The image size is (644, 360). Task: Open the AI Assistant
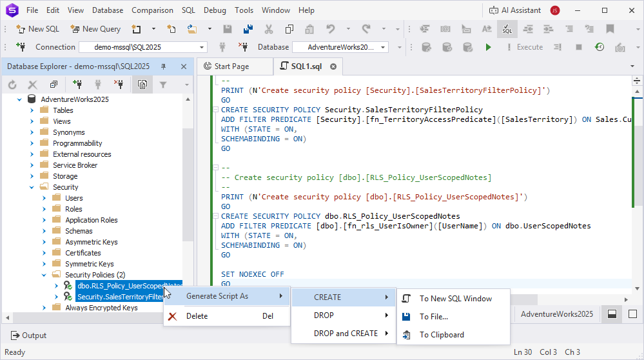(x=515, y=10)
